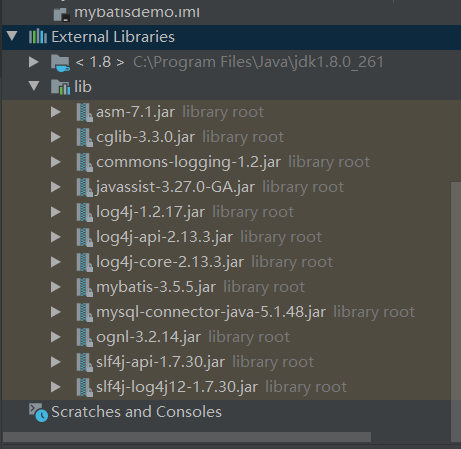Expand the < 1.8 > JDK node arrow
Image resolution: width=461 pixels, height=449 pixels.
(x=34, y=62)
